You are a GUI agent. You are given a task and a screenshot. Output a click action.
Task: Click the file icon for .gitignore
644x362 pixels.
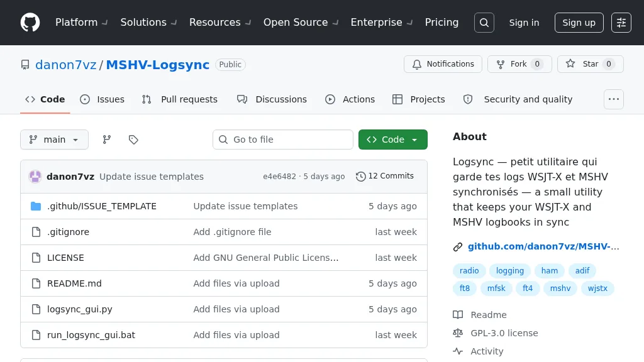[x=36, y=232]
